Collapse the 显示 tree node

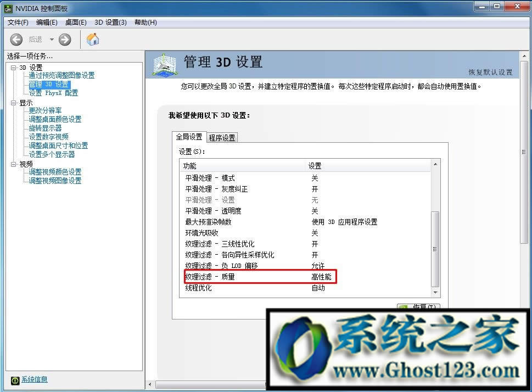point(14,103)
